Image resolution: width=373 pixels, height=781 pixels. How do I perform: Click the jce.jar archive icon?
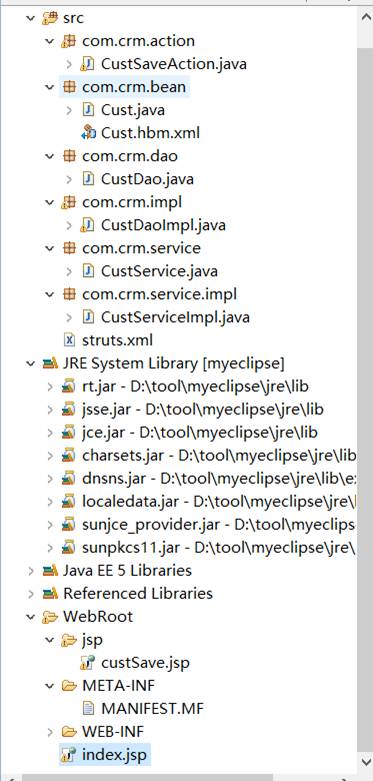tap(69, 432)
